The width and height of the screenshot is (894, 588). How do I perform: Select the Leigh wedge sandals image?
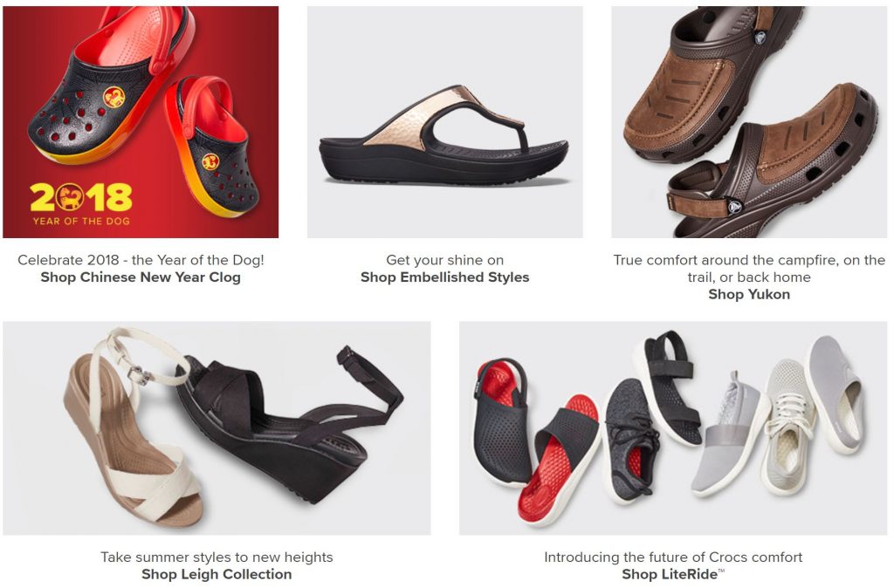pos(217,427)
